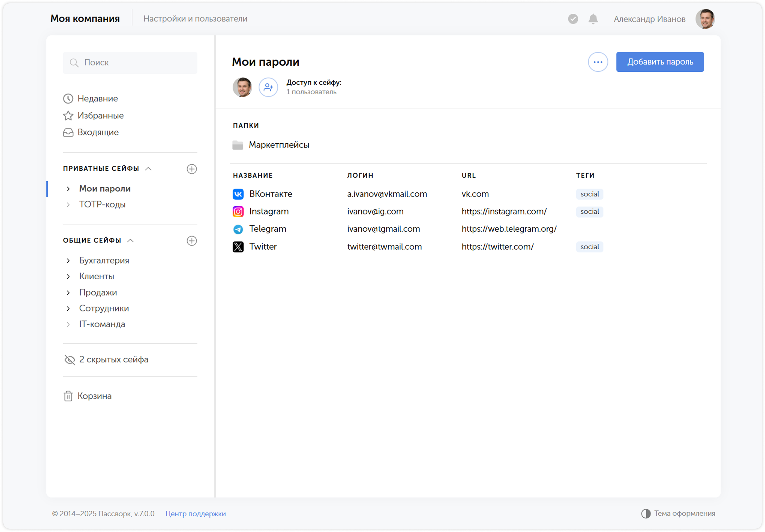This screenshot has width=765, height=532.
Task: Click the notifications bell icon
Action: [593, 19]
